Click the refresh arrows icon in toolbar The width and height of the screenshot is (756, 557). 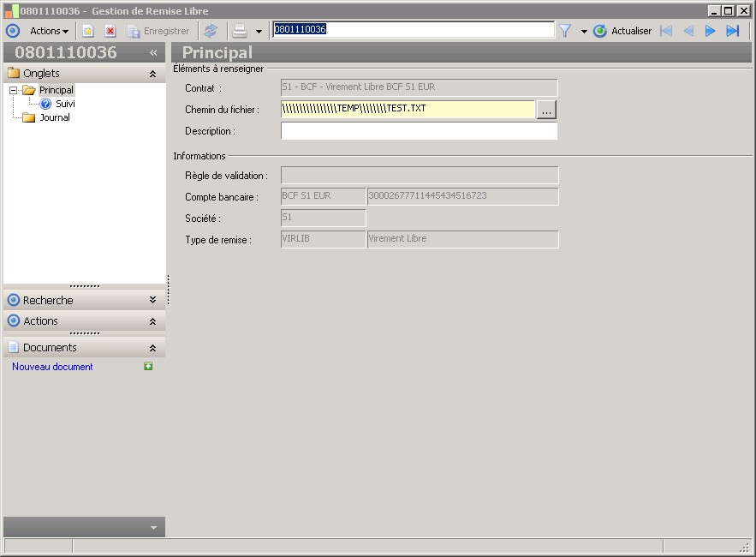pyautogui.click(x=211, y=31)
